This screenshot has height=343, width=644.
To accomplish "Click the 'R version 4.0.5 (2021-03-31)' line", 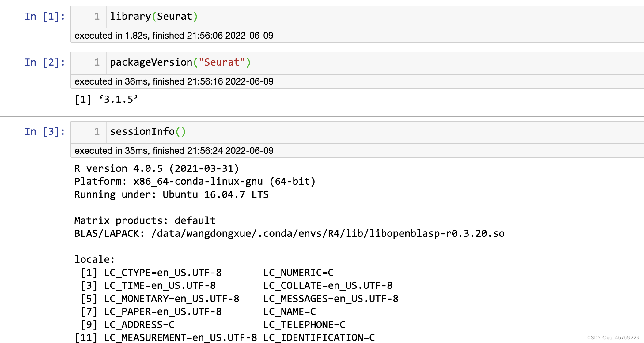I will [x=157, y=168].
